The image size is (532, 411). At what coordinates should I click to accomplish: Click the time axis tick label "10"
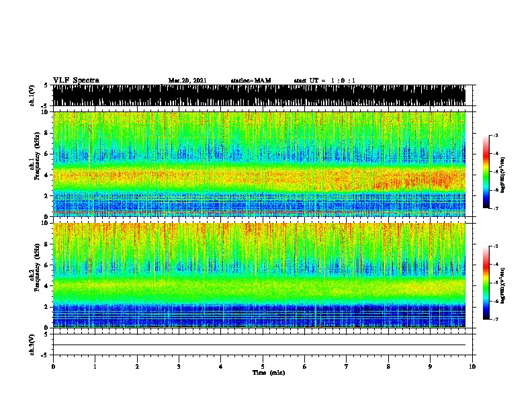pos(472,367)
